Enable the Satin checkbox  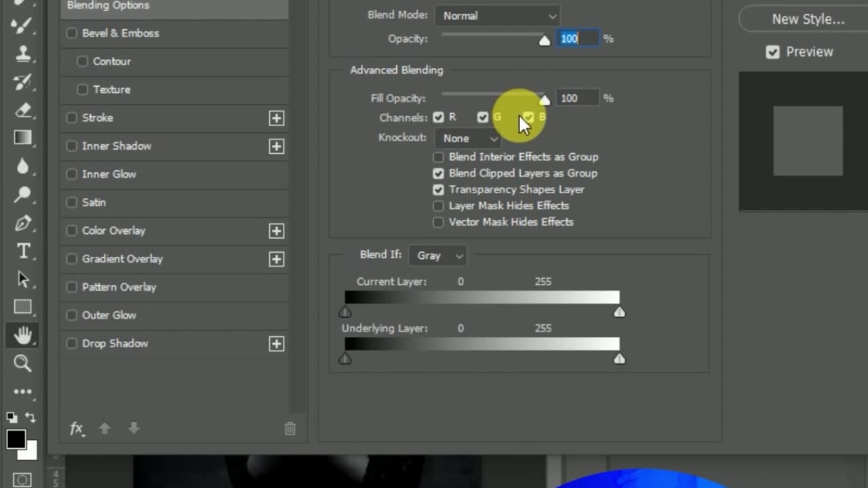click(71, 202)
